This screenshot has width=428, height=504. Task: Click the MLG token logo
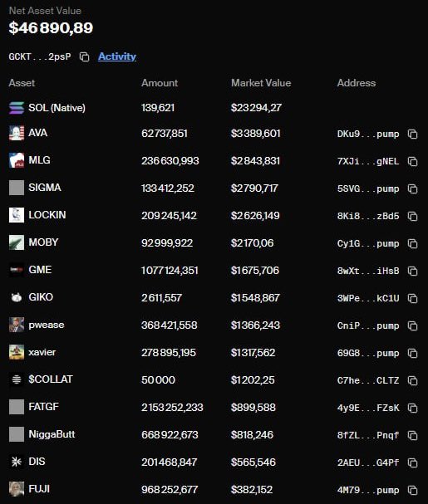[17, 160]
